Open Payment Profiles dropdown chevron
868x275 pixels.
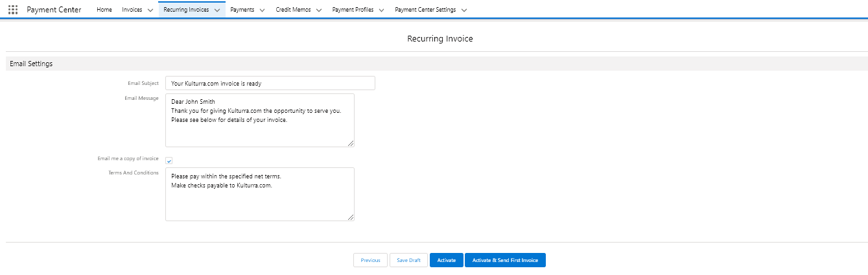[x=381, y=10]
